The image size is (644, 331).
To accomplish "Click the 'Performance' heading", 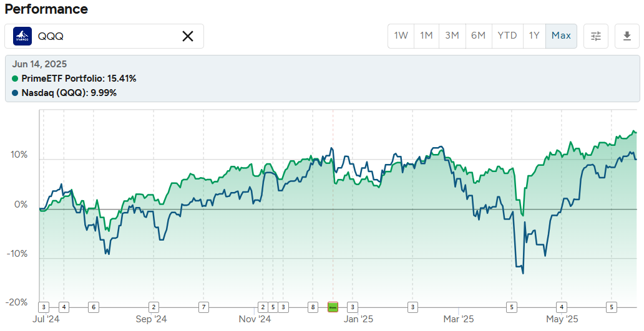I will click(46, 9).
